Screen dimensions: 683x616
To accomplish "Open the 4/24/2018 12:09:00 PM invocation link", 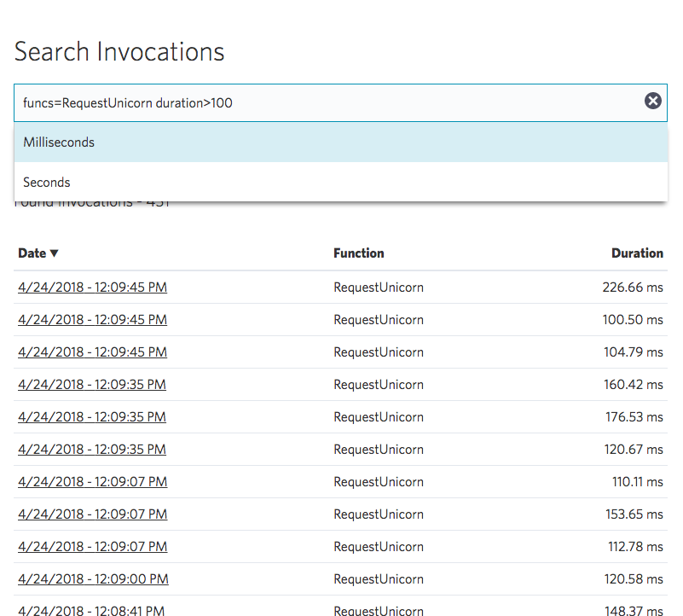I will tap(93, 579).
